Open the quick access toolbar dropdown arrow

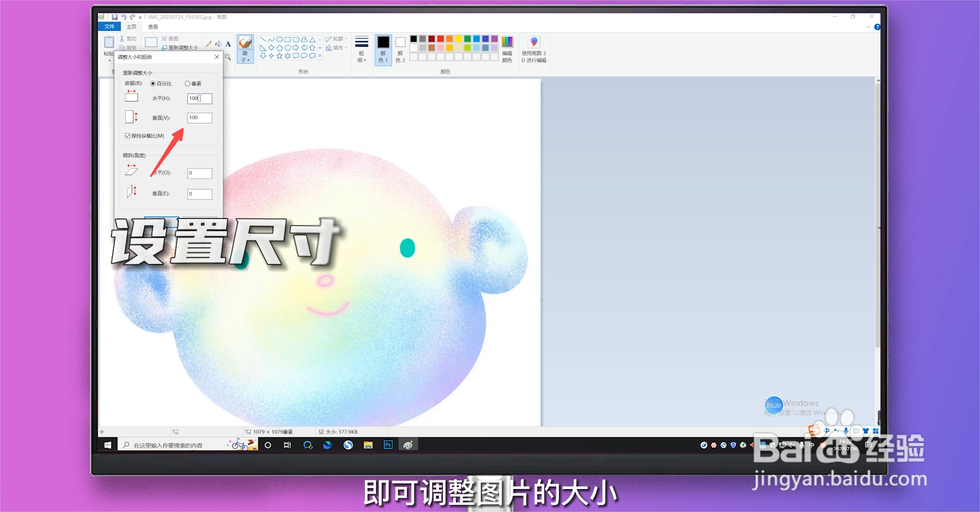click(x=140, y=17)
